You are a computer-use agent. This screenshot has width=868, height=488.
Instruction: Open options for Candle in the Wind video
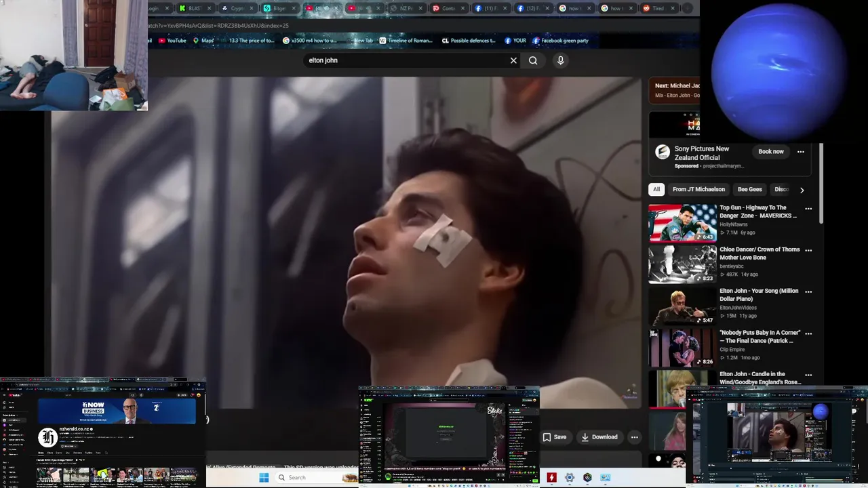(x=808, y=375)
